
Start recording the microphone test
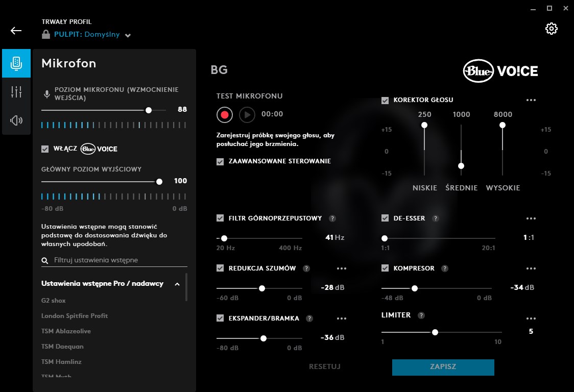click(x=224, y=115)
